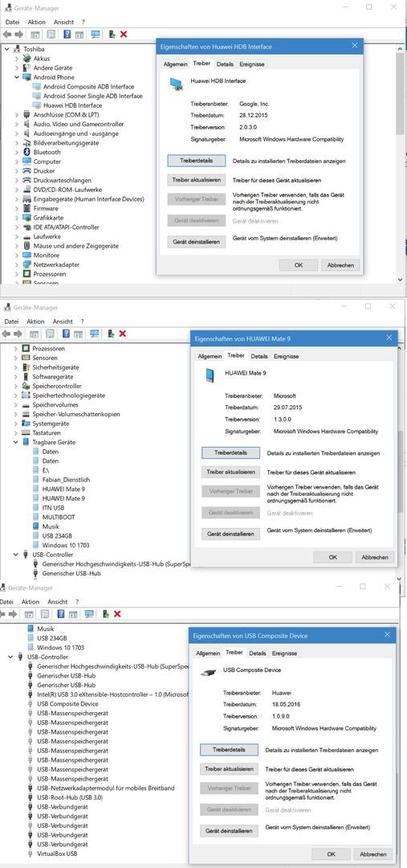The height and width of the screenshot is (868, 407).
Task: Collapse the Tragbare Geräte node
Action: pos(15,442)
